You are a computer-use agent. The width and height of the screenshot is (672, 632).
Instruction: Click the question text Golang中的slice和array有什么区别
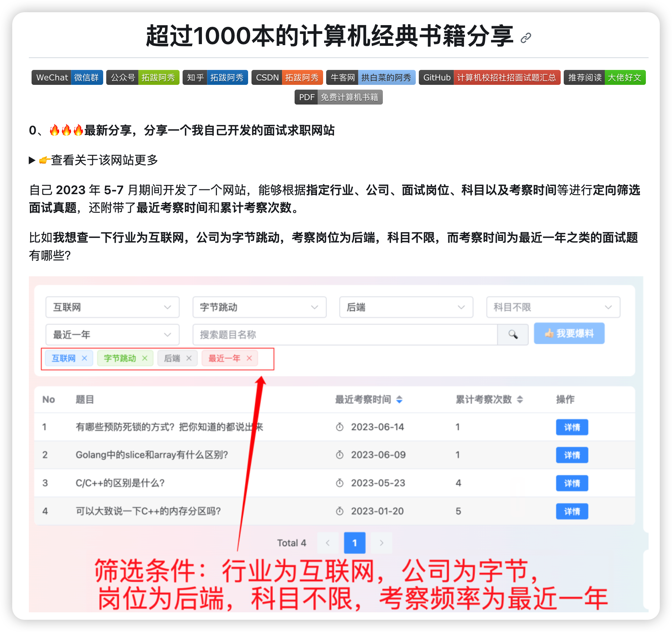[x=152, y=455]
